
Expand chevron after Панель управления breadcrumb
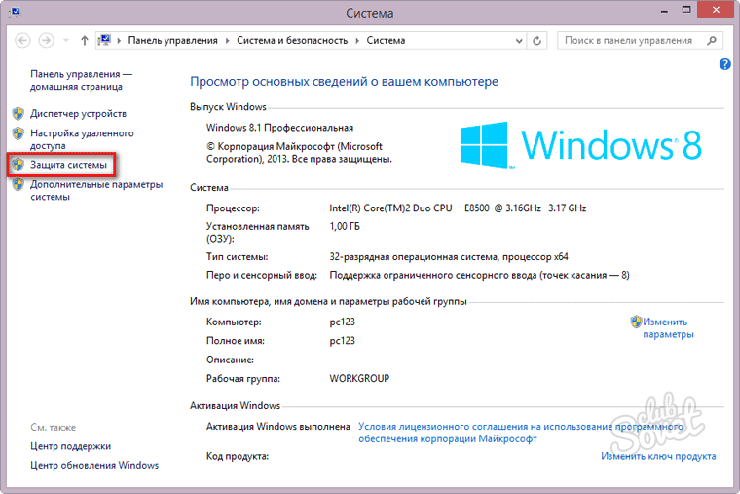[227, 41]
